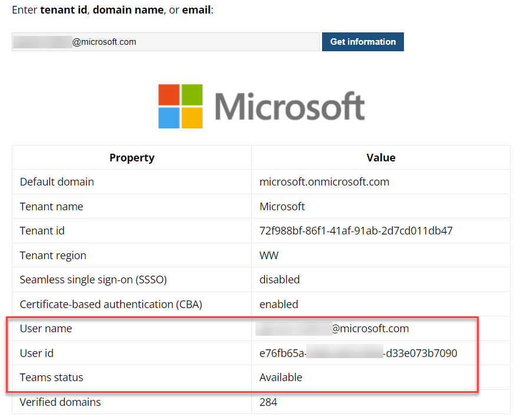Image resolution: width=517 pixels, height=420 pixels.
Task: Click the Teams status label
Action: point(51,378)
